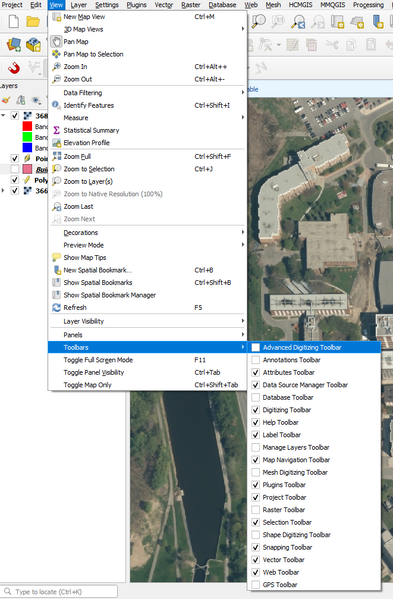393x599 pixels.
Task: Expand the 3D Map Views submenu
Action: [147, 29]
